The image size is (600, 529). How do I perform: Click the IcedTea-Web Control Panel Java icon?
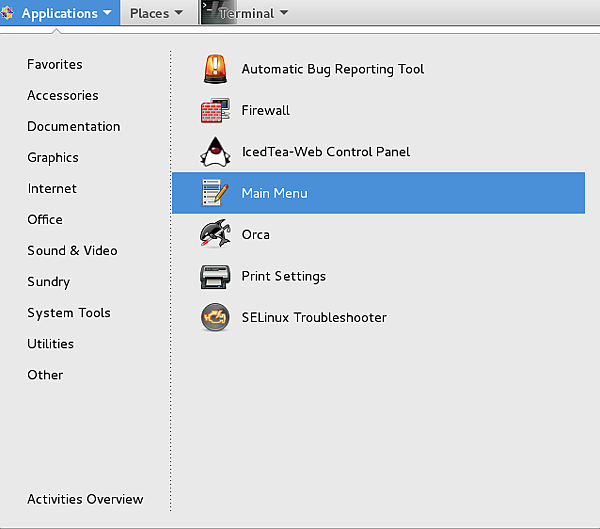pyautogui.click(x=215, y=152)
